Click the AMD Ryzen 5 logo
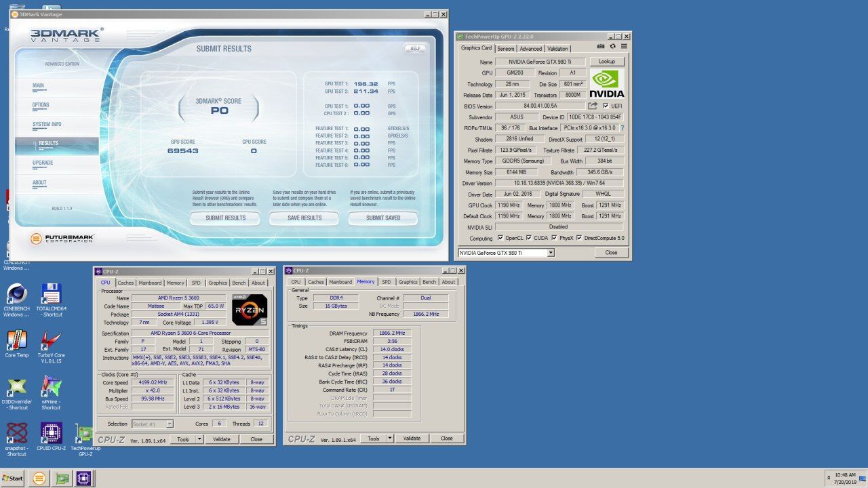 pos(250,309)
